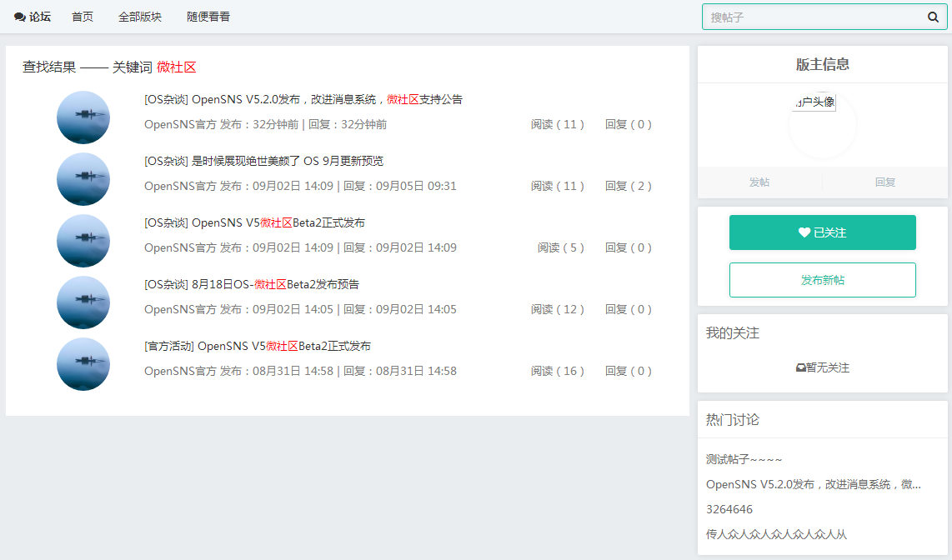The height and width of the screenshot is (560, 952).
Task: Open [官方活动] OpenSNS V5微社区Beta2正式发布 post
Action: [258, 346]
